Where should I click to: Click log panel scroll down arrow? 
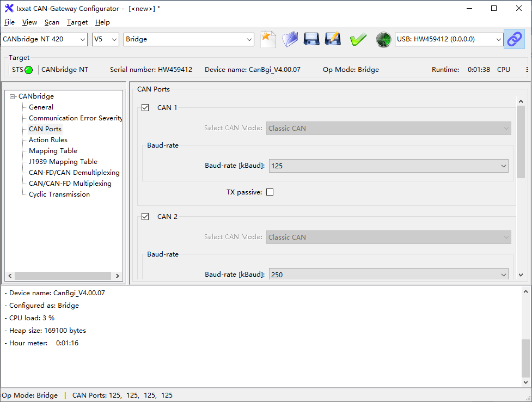(x=525, y=382)
